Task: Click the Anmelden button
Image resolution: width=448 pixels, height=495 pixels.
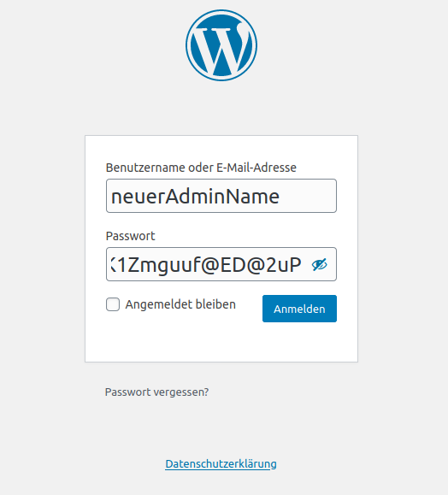Action: [299, 309]
